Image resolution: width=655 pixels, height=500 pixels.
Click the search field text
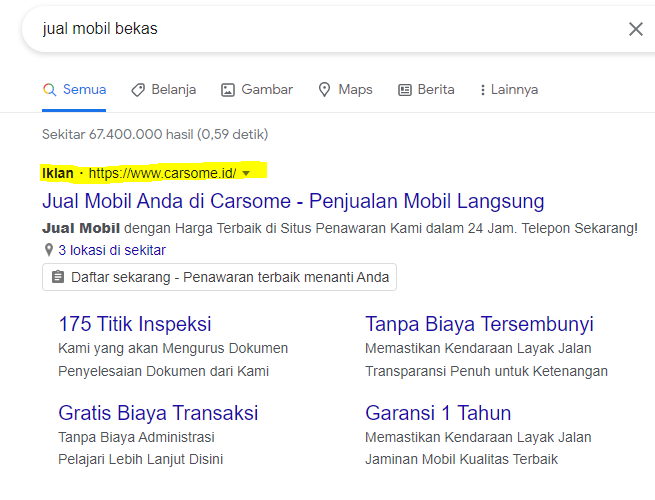[100, 29]
